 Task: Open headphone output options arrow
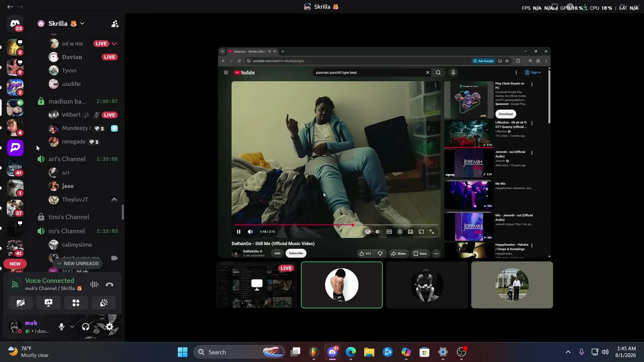(96, 327)
